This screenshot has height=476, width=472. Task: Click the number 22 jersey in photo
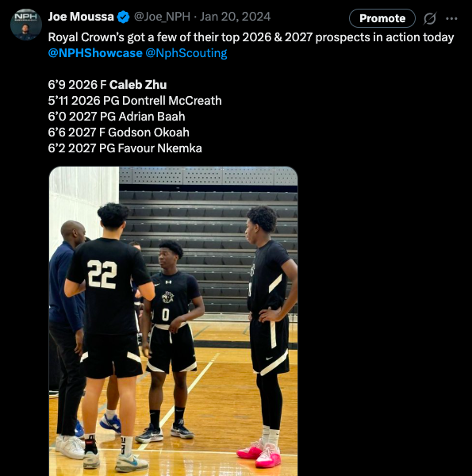click(x=102, y=274)
